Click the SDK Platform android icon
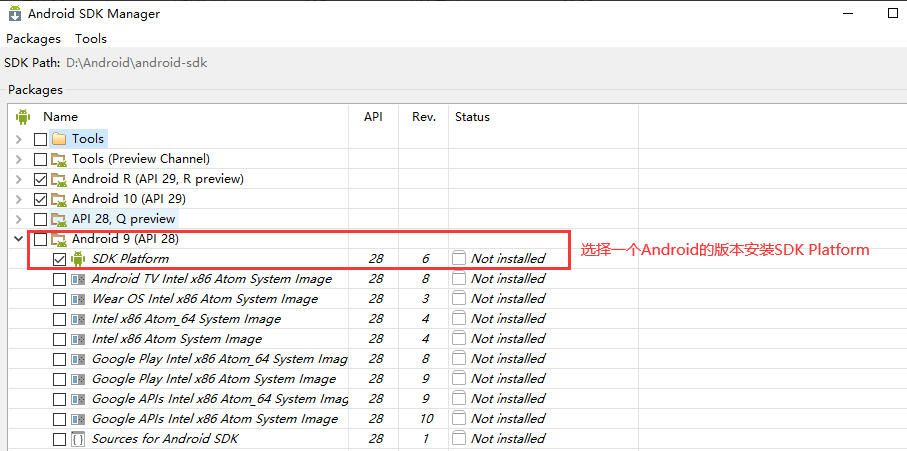Image resolution: width=907 pixels, height=451 pixels. (78, 259)
